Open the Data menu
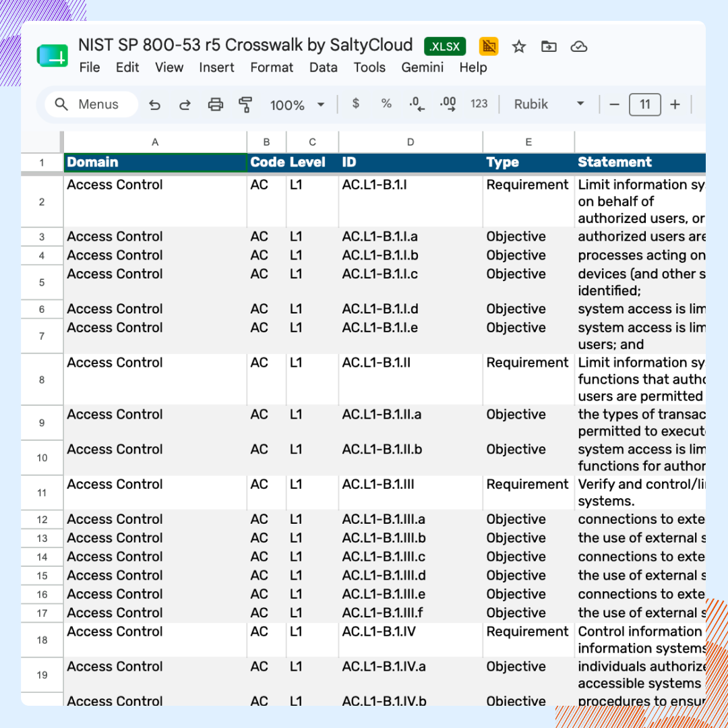The width and height of the screenshot is (728, 728). pos(323,68)
